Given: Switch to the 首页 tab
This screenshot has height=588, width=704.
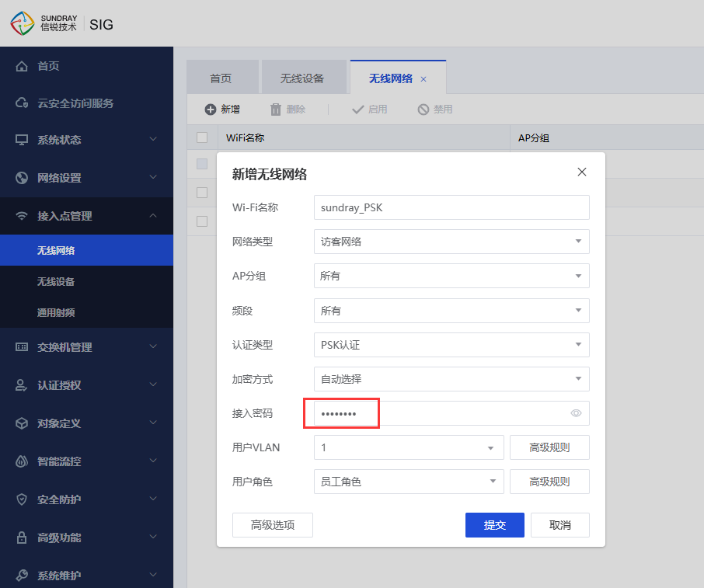Looking at the screenshot, I should pos(223,77).
